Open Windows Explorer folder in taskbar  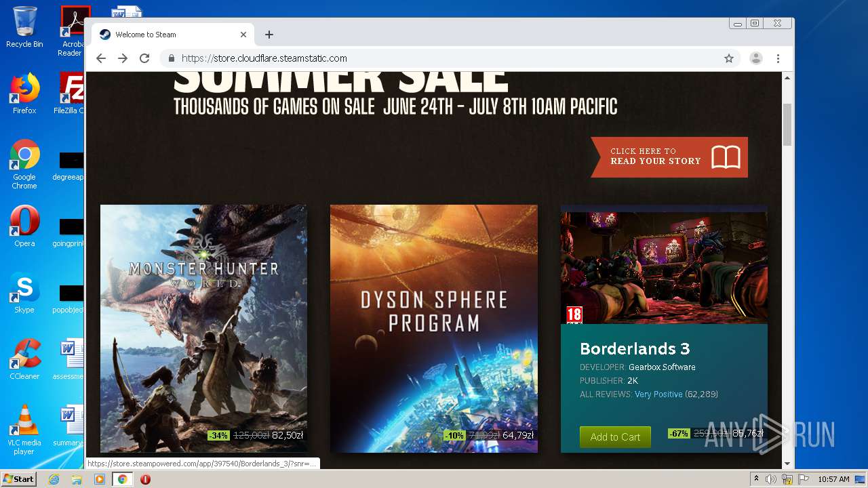77,479
